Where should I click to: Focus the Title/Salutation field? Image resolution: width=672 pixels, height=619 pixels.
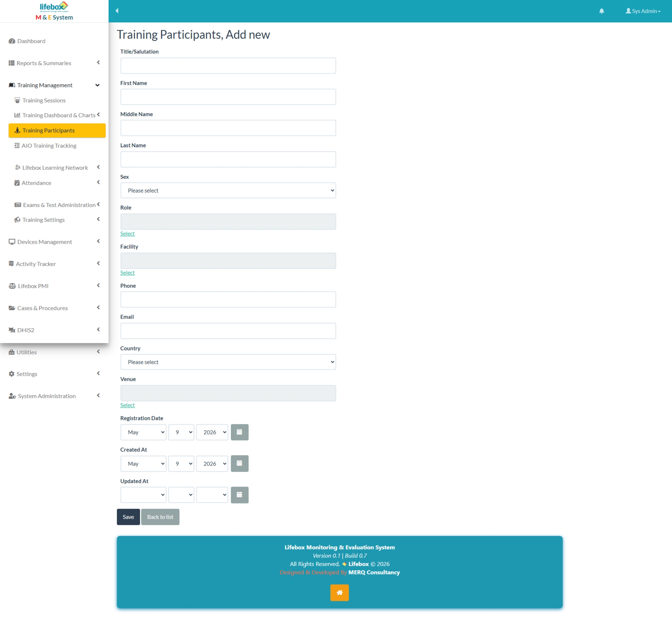coord(228,66)
